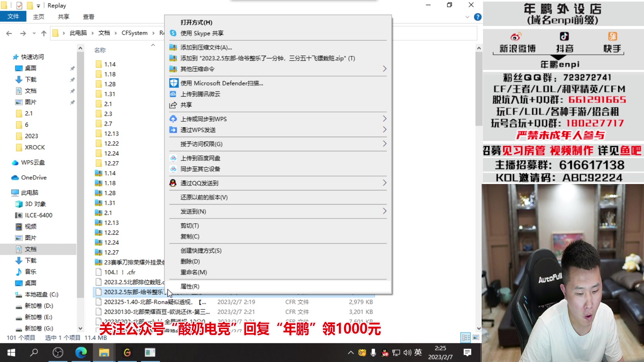
Task: Click 名称 column header
Action: pos(100,50)
